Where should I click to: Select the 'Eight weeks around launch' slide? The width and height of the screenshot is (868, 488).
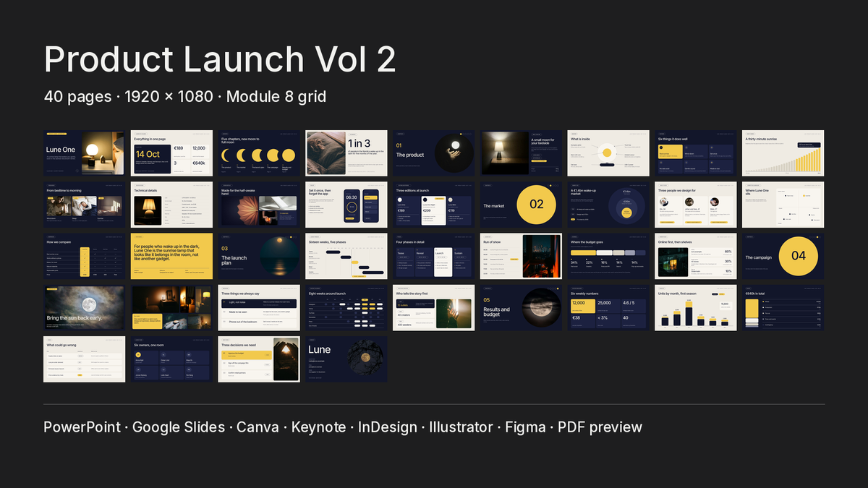346,308
